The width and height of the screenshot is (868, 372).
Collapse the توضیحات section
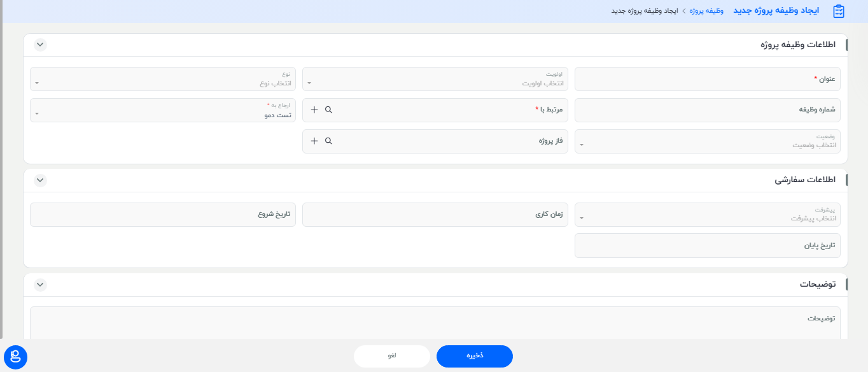[39, 285]
